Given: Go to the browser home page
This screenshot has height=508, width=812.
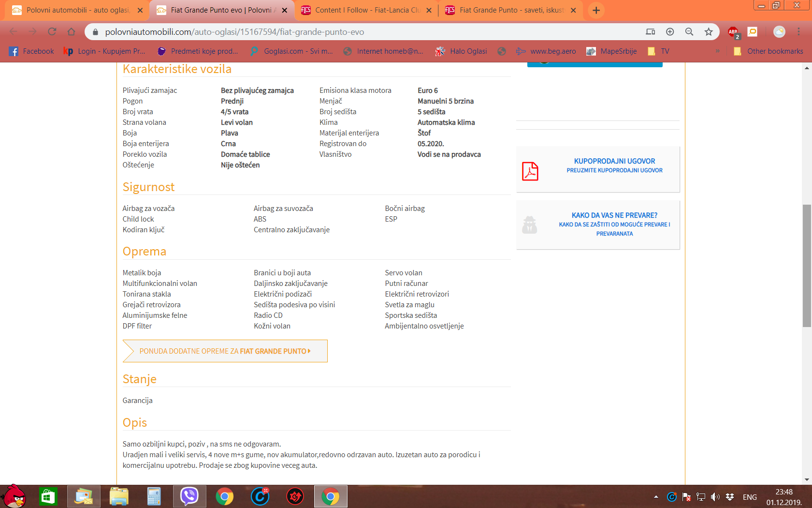Looking at the screenshot, I should [x=72, y=31].
